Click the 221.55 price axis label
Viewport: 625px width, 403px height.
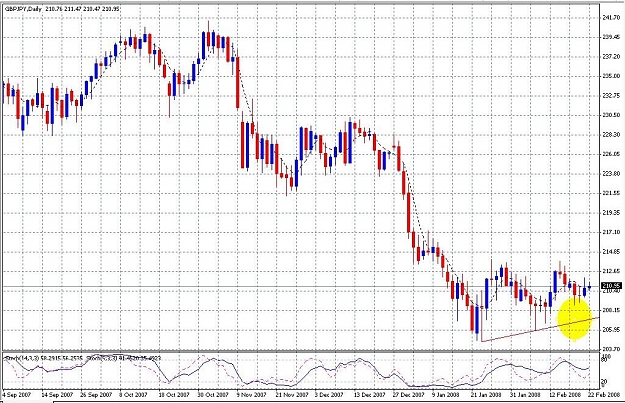611,193
